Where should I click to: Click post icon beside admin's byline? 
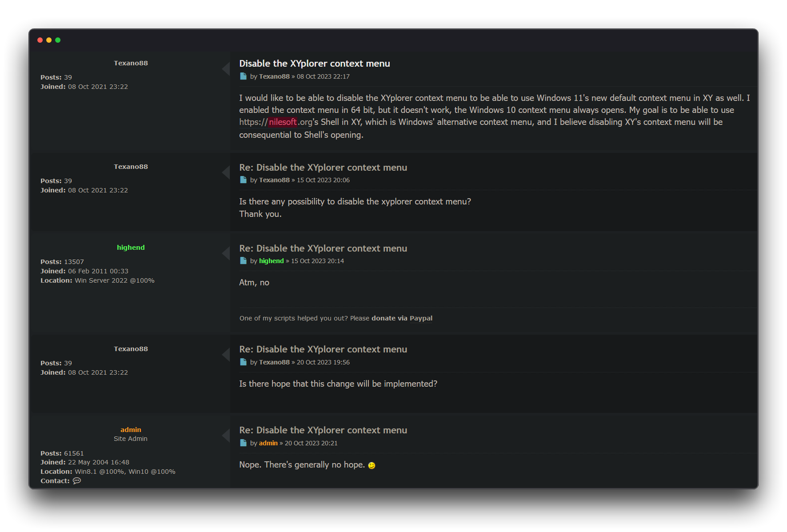(243, 443)
